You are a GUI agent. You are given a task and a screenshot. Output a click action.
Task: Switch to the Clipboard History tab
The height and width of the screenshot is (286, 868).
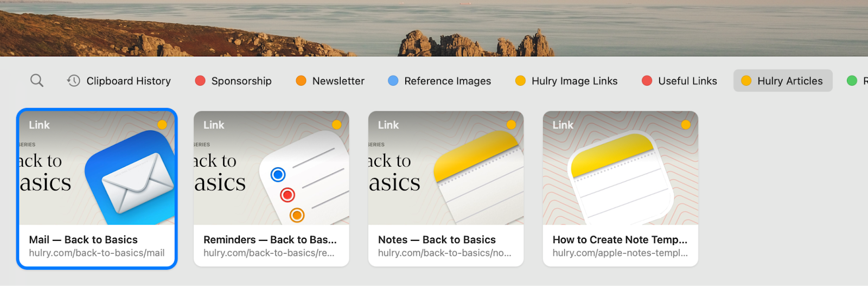(119, 81)
